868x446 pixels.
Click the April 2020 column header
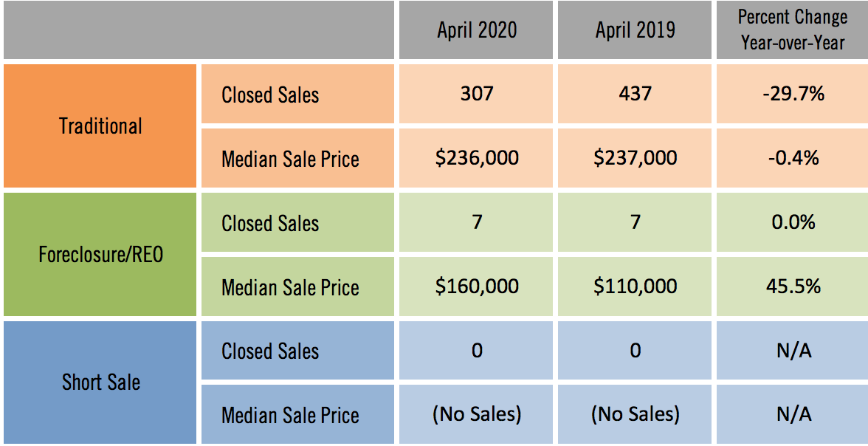(x=476, y=30)
